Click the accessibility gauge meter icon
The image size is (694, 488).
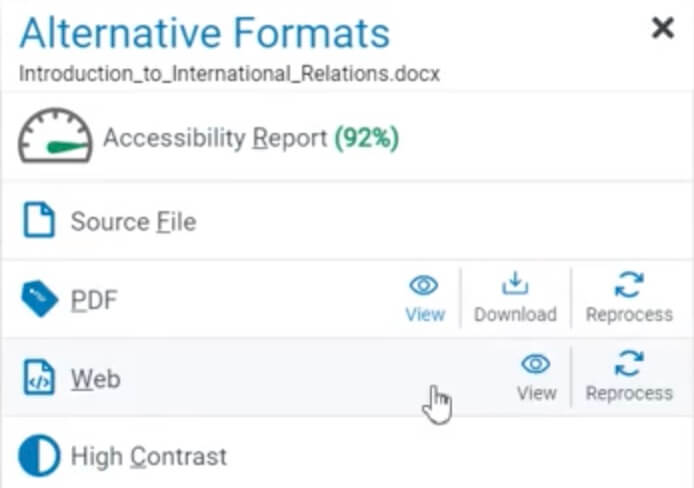pos(55,136)
